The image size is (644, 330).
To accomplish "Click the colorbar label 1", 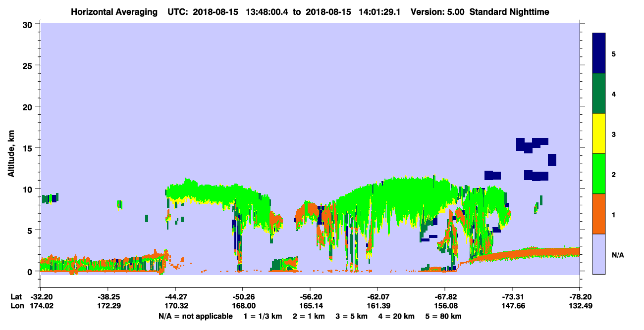I will tap(613, 214).
